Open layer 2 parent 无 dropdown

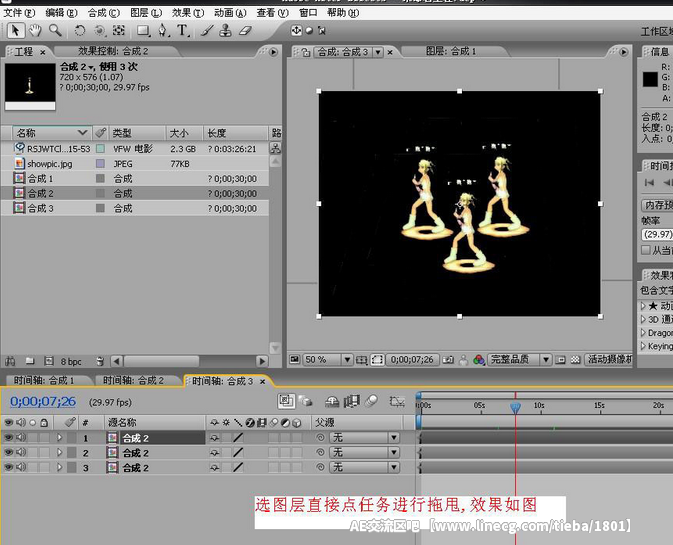[364, 452]
